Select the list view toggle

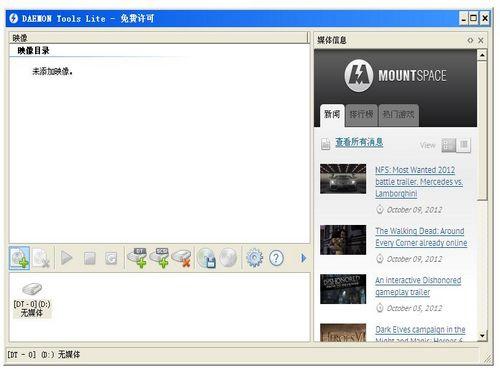[464, 145]
